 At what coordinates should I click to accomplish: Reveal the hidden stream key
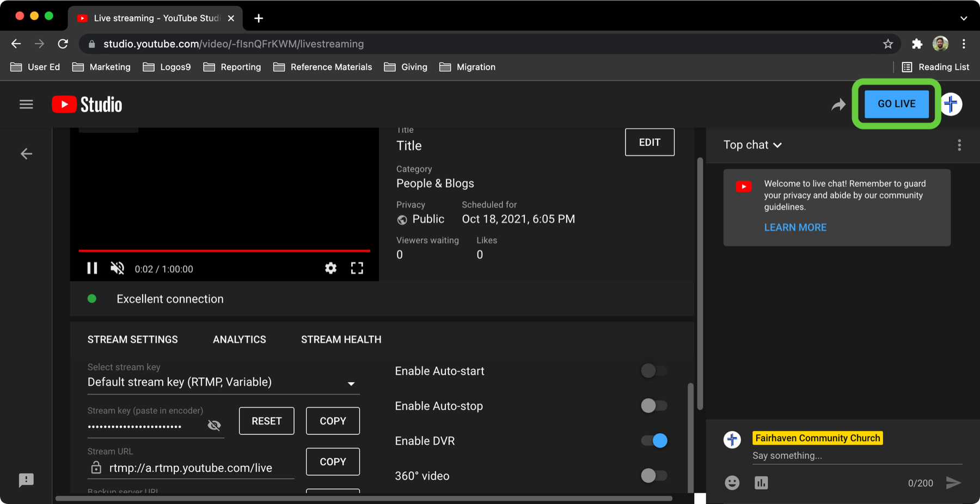click(215, 426)
